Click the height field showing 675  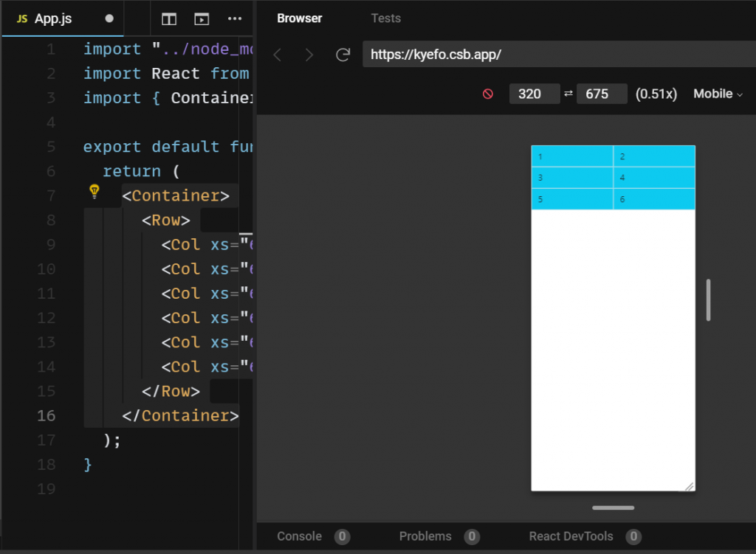[602, 94]
